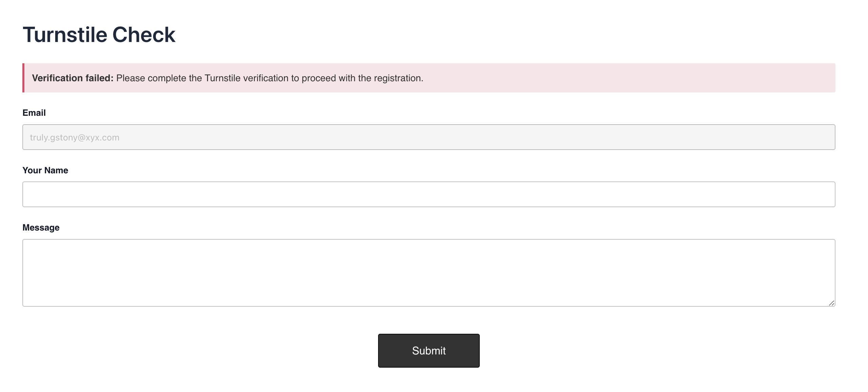Click the word "Turnstile" in the page heading
Screen dimensions: 868x392
click(65, 35)
